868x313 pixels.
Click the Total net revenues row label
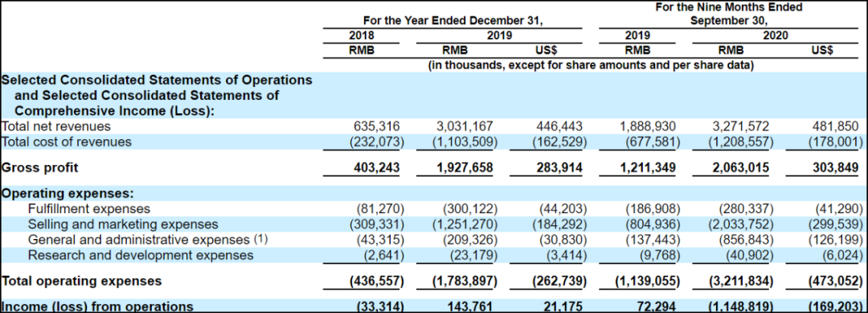click(x=56, y=126)
